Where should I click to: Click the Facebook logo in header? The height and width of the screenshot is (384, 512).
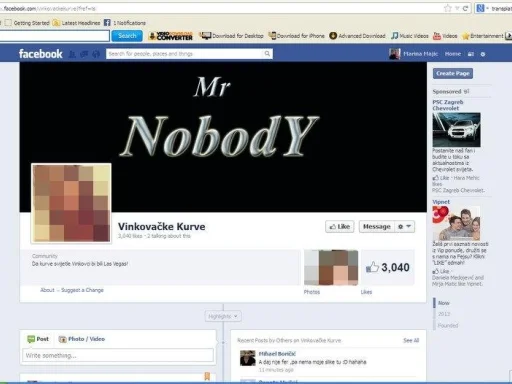40,54
